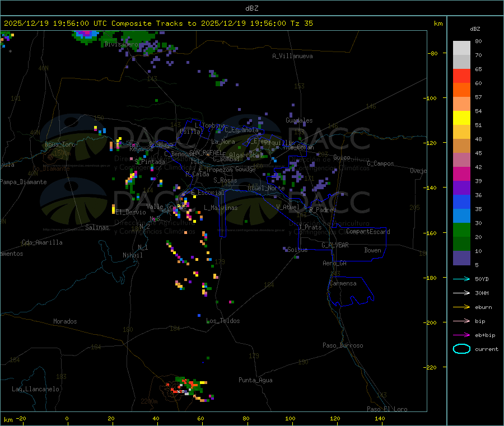The image size is (504, 426).
Task: Click the Morados map label
Action: click(65, 321)
